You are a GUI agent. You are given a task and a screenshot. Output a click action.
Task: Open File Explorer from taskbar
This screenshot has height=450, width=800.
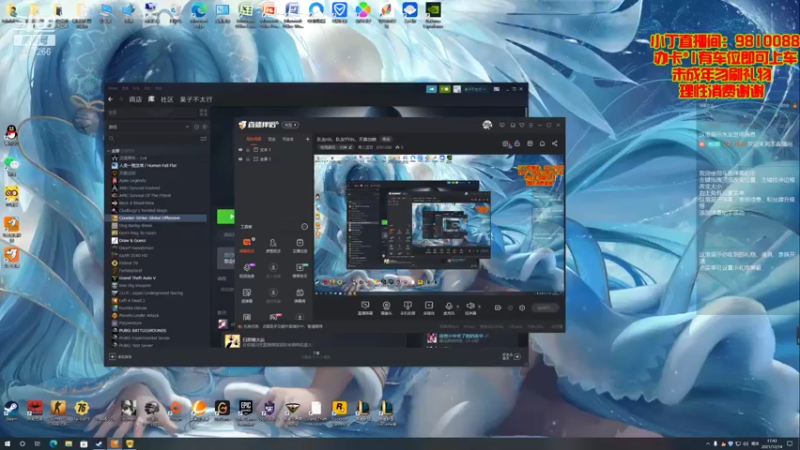tap(68, 444)
